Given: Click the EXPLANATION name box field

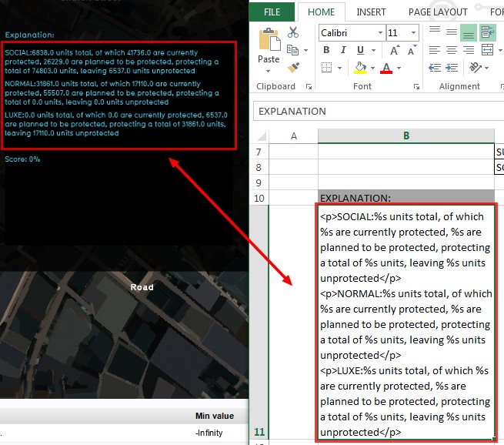Looking at the screenshot, I should pyautogui.click(x=379, y=111).
